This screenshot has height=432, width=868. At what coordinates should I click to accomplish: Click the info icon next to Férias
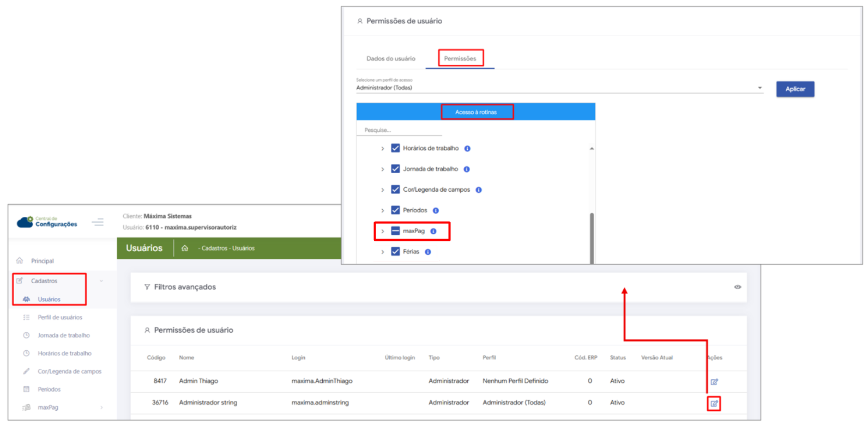coord(428,252)
